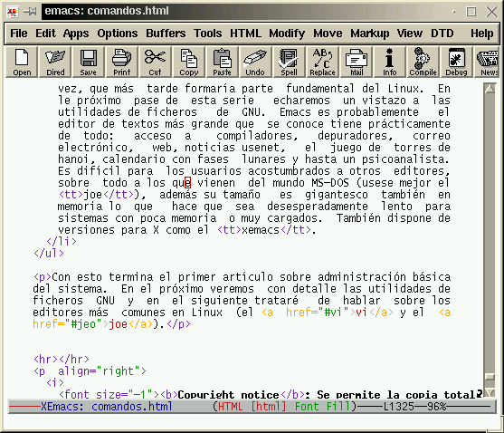Open Info documentation from the toolbar
The height and width of the screenshot is (433, 504).
pyautogui.click(x=390, y=63)
